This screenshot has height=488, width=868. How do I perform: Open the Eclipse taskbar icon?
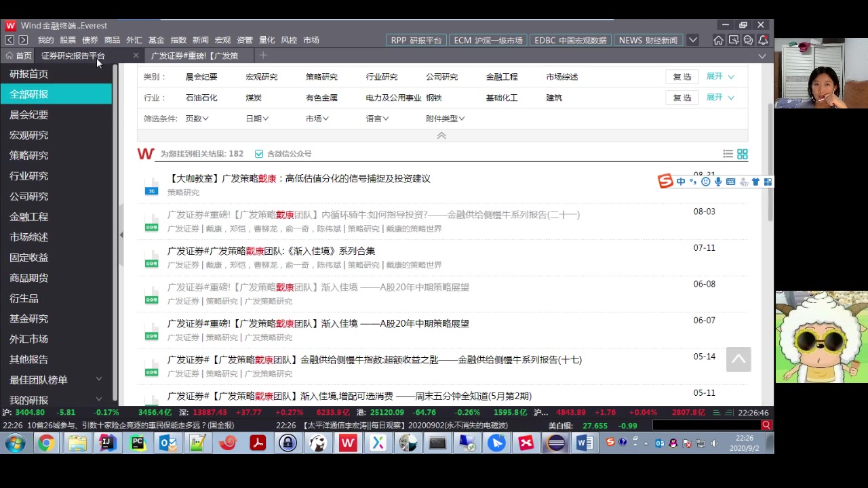(x=555, y=443)
